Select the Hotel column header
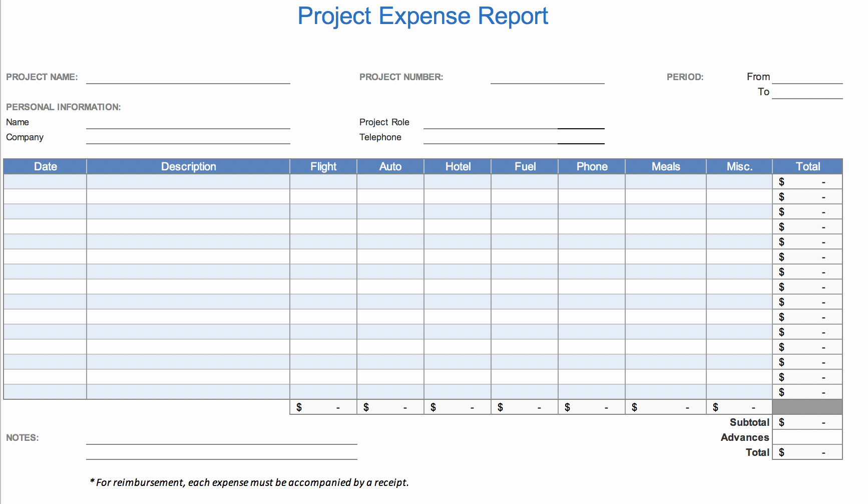 (x=458, y=166)
